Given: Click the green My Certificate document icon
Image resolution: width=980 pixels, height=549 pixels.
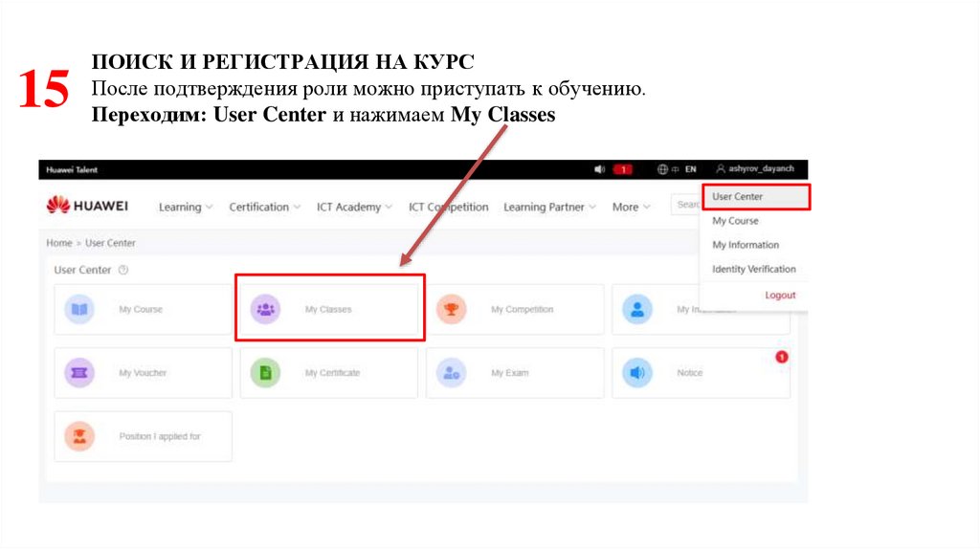Looking at the screenshot, I should (x=266, y=373).
